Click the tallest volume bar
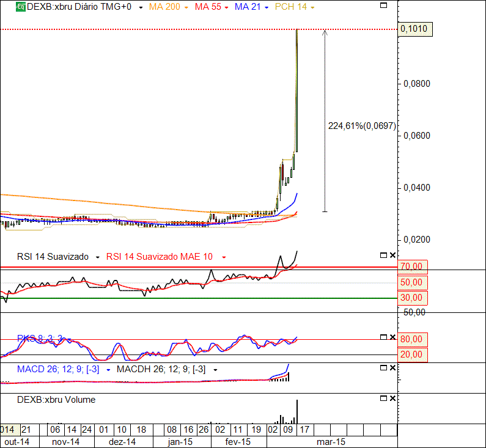Image resolution: width=486 pixels, height=448 pixels. pos(297,412)
